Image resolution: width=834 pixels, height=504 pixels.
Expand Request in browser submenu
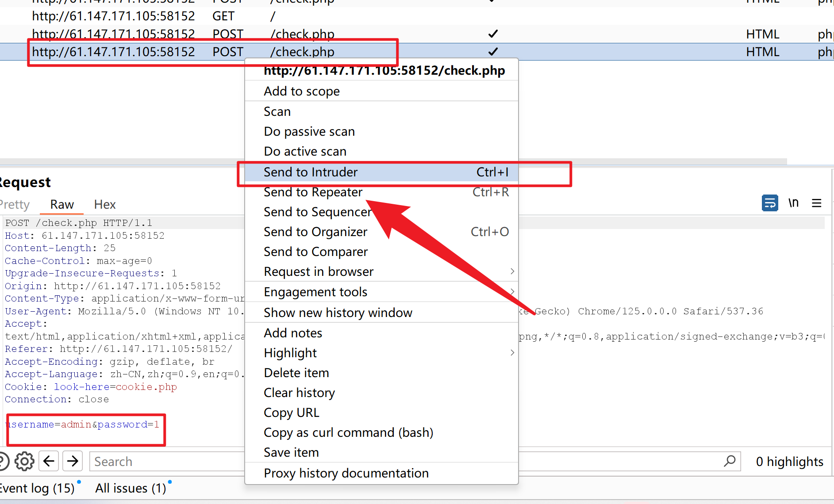pos(381,271)
